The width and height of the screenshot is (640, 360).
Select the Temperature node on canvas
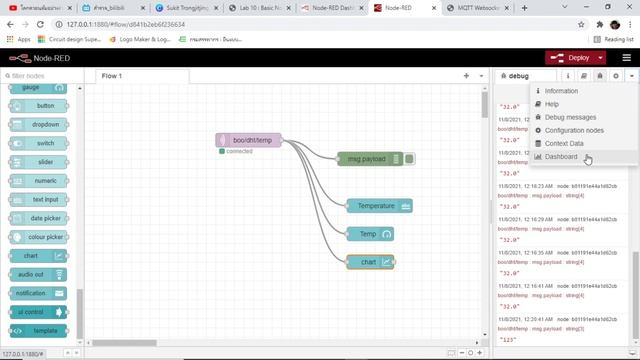click(380, 206)
